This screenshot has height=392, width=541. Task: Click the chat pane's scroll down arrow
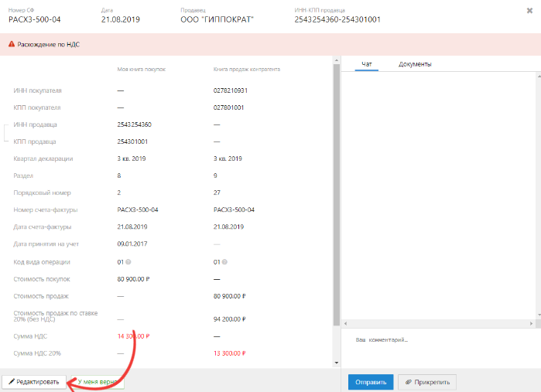pyautogui.click(x=539, y=315)
